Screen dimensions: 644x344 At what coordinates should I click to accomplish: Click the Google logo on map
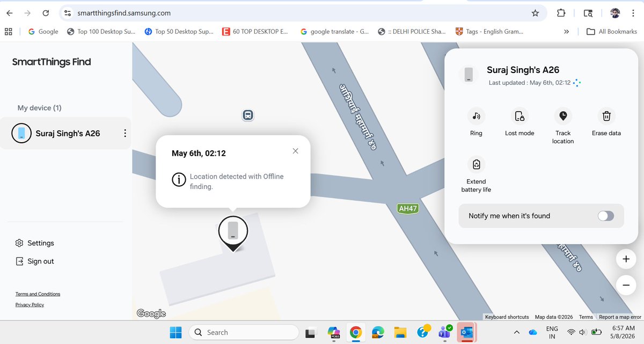tap(151, 313)
